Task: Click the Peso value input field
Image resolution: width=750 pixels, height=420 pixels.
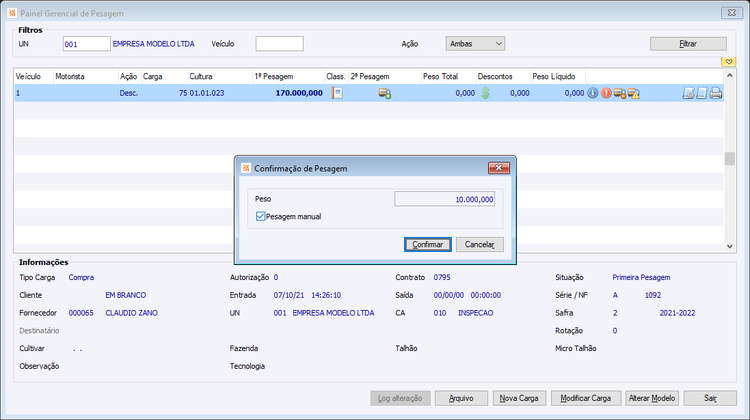Action: tap(444, 199)
